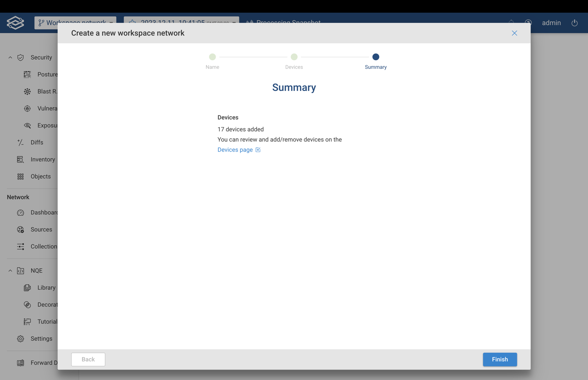Click the Sources icon
Viewport: 588px width, 380px height.
point(20,229)
